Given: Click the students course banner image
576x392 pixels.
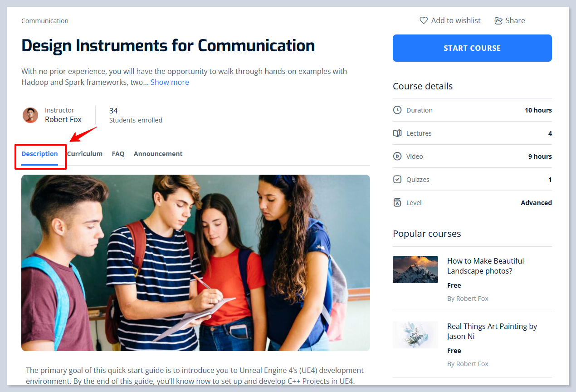Looking at the screenshot, I should 195,263.
